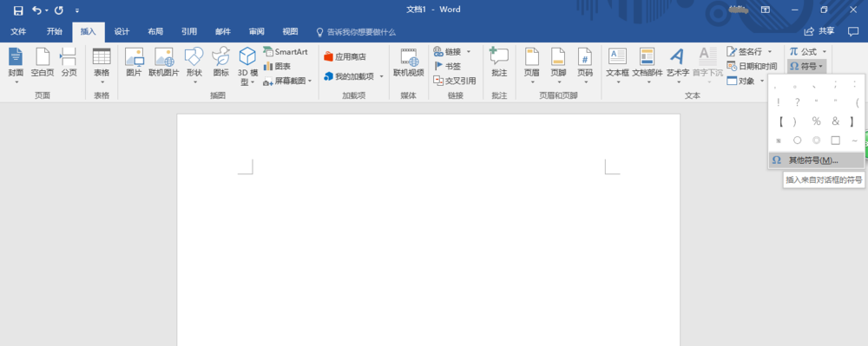Switch to the Design (设计) tab

pos(122,31)
